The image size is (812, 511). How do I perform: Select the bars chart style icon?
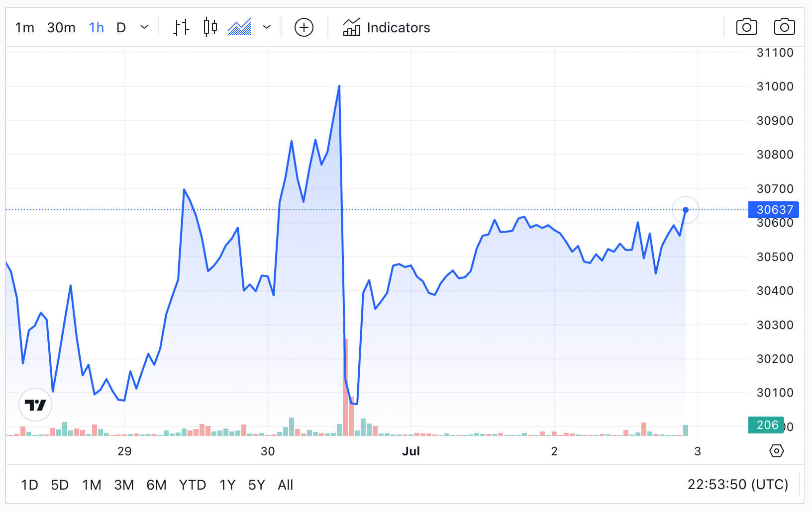click(180, 27)
